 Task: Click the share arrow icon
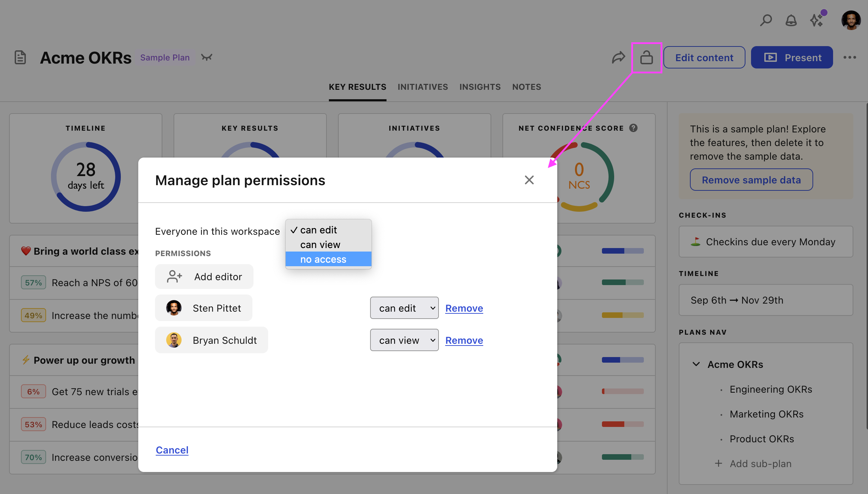click(x=618, y=58)
